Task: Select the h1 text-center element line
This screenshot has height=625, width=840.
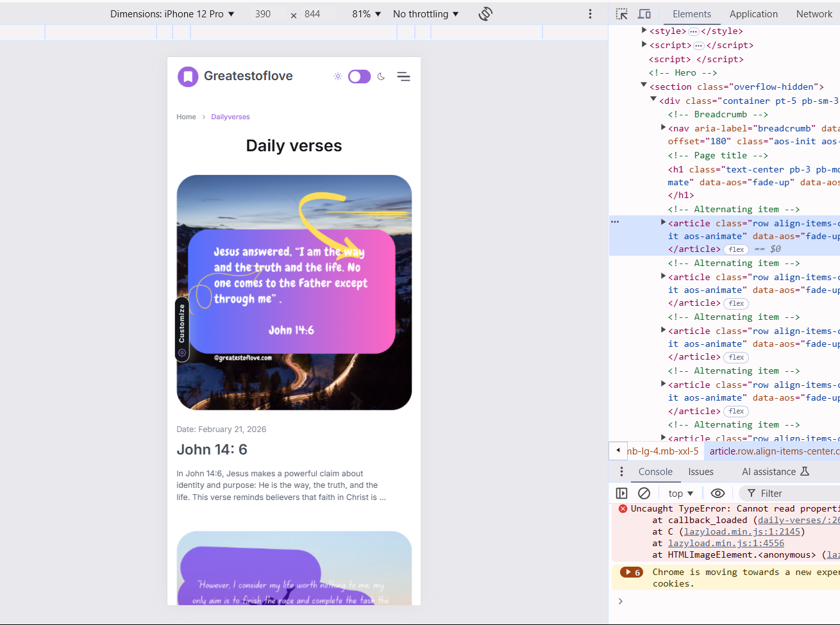Action: tap(754, 182)
